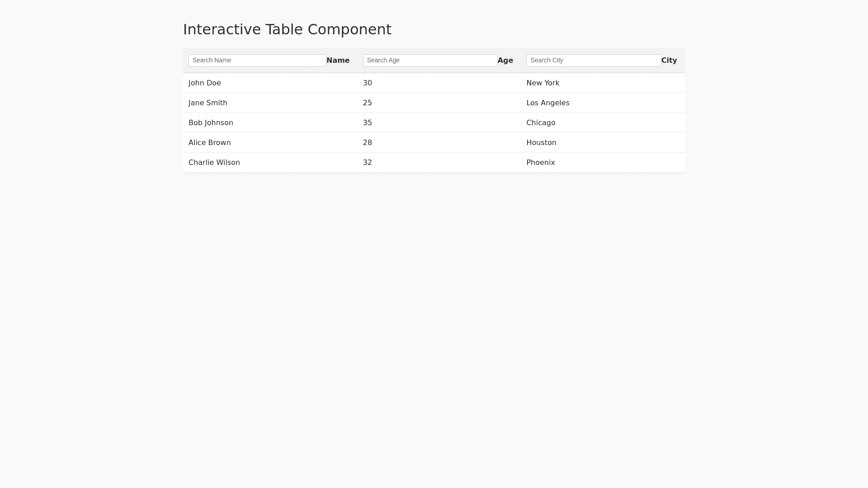
Task: Click the Interactive Table Component heading
Action: 287,29
